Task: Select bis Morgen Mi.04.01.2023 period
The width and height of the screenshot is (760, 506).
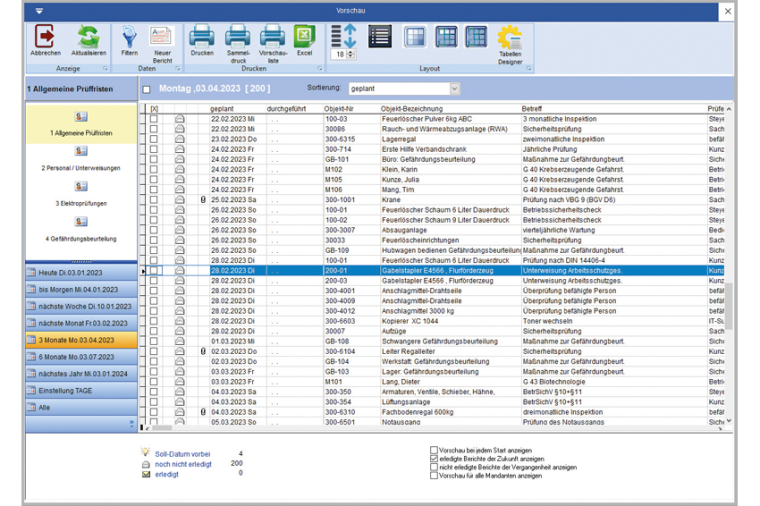Action: [81, 290]
